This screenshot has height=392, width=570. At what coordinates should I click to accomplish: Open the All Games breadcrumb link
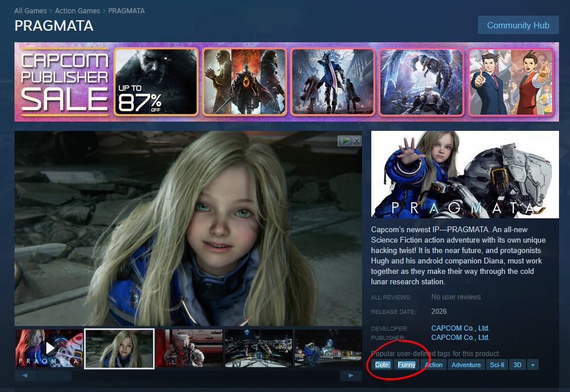[31, 11]
